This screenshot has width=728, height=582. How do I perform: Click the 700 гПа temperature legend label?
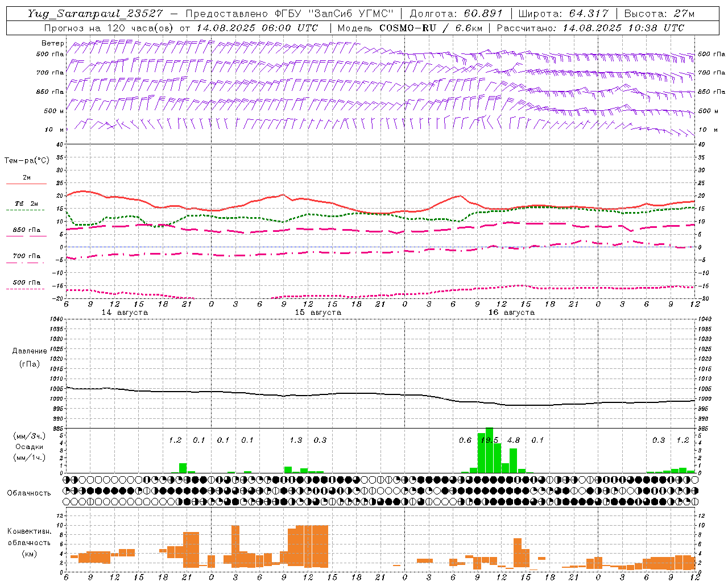26,256
